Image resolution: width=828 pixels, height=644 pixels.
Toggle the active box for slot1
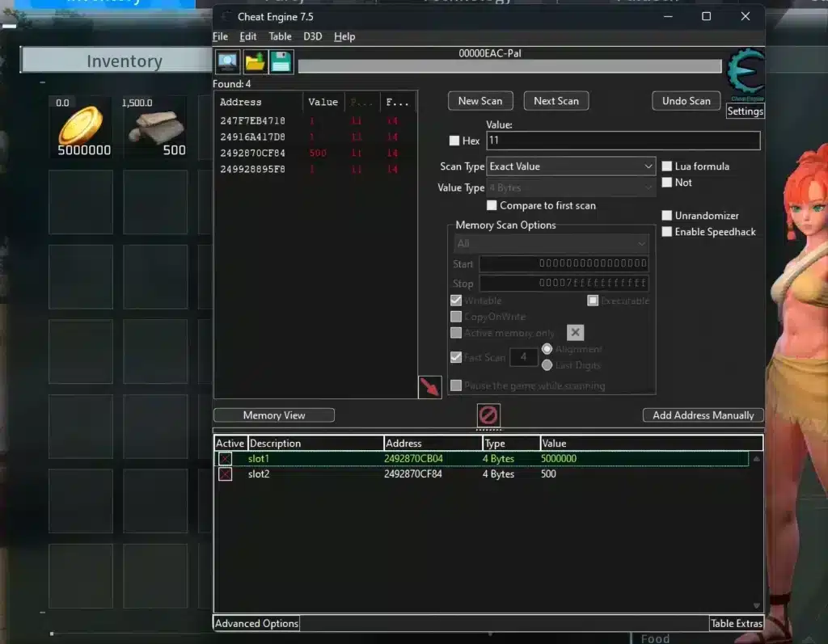tap(225, 459)
